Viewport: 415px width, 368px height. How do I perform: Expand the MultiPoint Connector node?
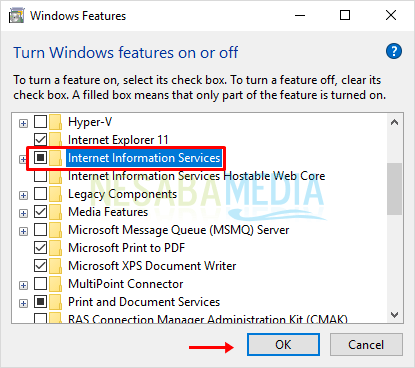point(23,286)
